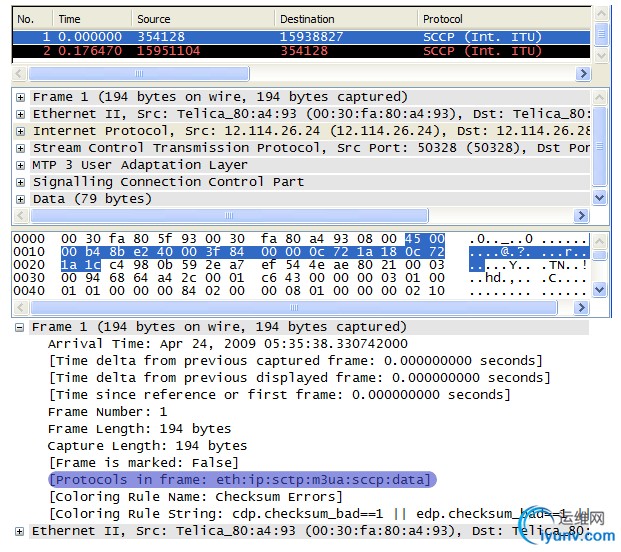Viewport: 621px width, 552px height.
Task: Click hex pane vertical scrollbar thumb
Action: [600, 255]
